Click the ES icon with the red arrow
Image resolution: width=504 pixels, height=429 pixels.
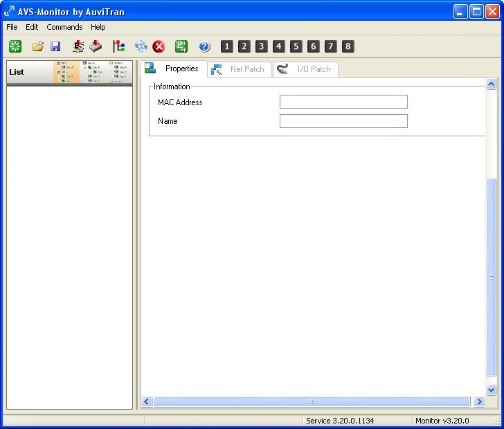click(78, 46)
